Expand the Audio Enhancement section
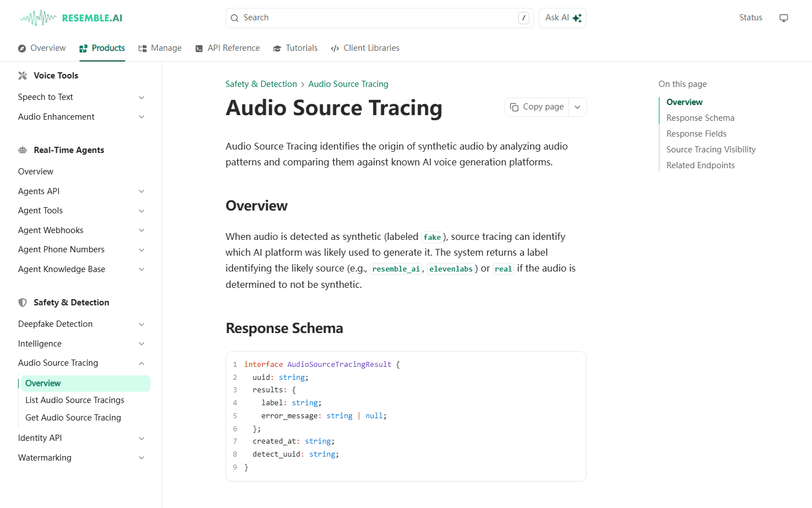This screenshot has height=508, width=812. (x=142, y=117)
